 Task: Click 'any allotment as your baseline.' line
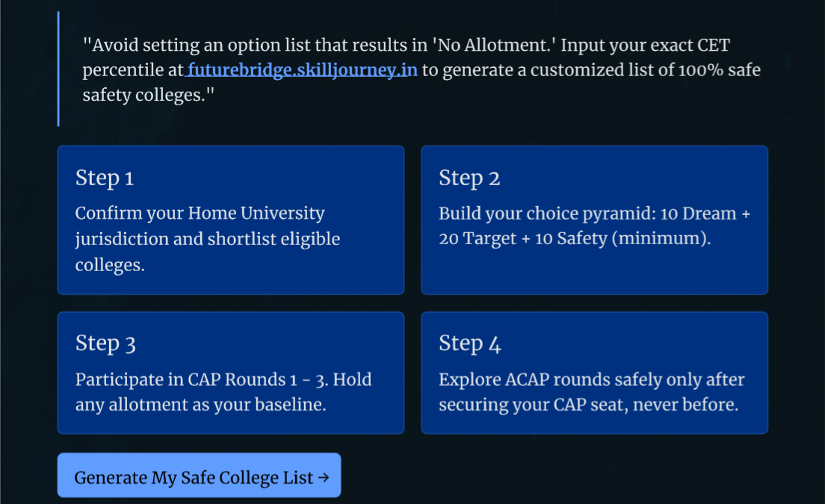200,405
